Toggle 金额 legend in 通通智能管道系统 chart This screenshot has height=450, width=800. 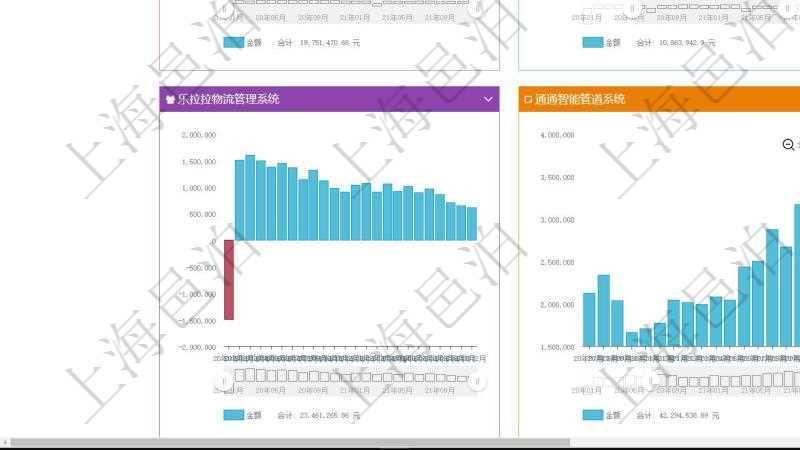pos(592,415)
